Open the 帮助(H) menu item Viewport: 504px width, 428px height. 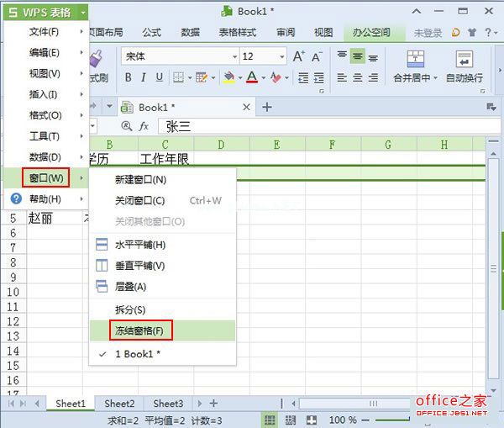click(45, 199)
